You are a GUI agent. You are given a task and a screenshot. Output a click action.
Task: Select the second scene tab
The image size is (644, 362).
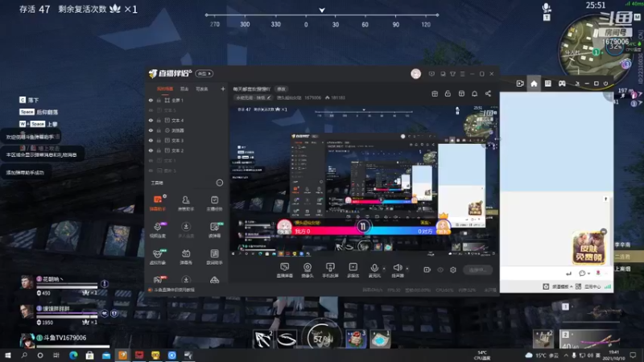point(184,88)
